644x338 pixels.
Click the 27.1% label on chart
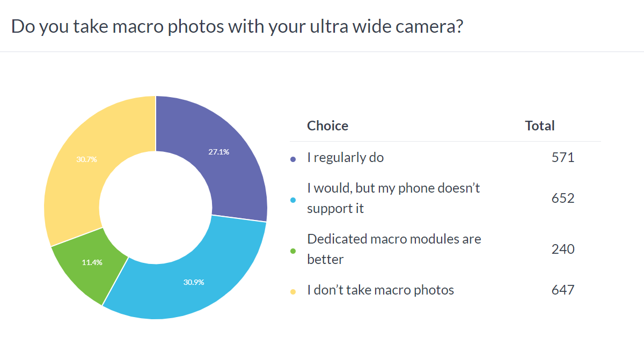(219, 152)
